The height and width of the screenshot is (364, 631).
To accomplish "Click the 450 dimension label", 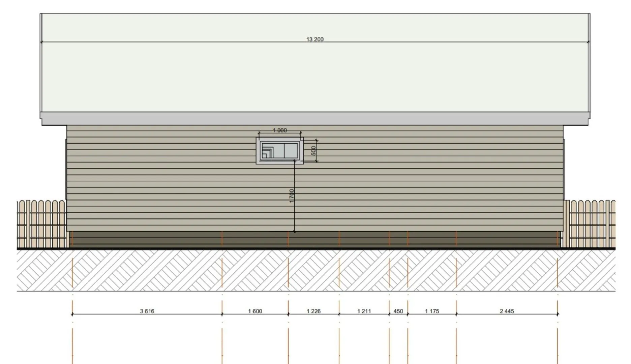I will click(x=398, y=311).
